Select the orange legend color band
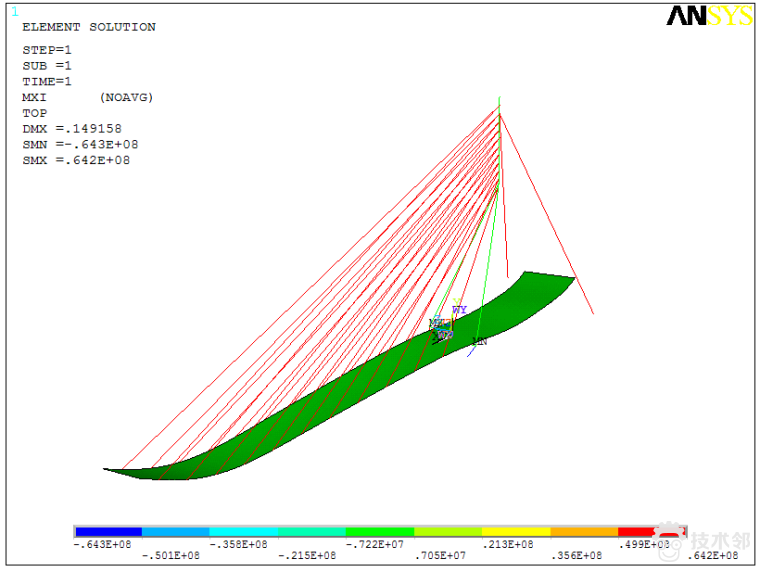 point(584,531)
